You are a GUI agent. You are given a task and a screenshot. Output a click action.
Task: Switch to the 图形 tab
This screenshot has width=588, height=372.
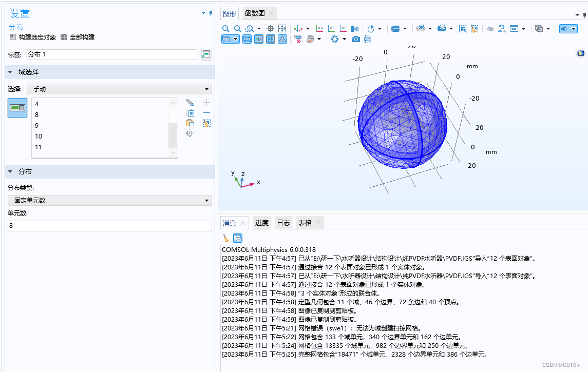pyautogui.click(x=230, y=13)
